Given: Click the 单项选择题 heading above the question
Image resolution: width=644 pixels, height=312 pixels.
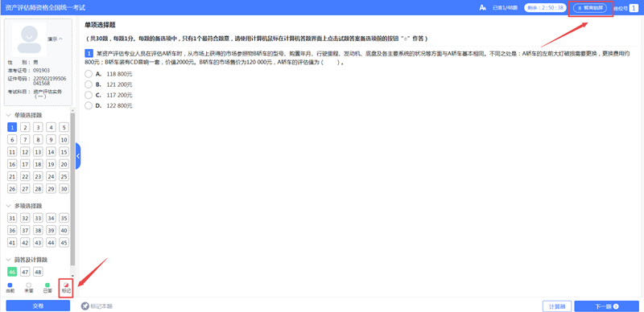Looking at the screenshot, I should [100, 25].
